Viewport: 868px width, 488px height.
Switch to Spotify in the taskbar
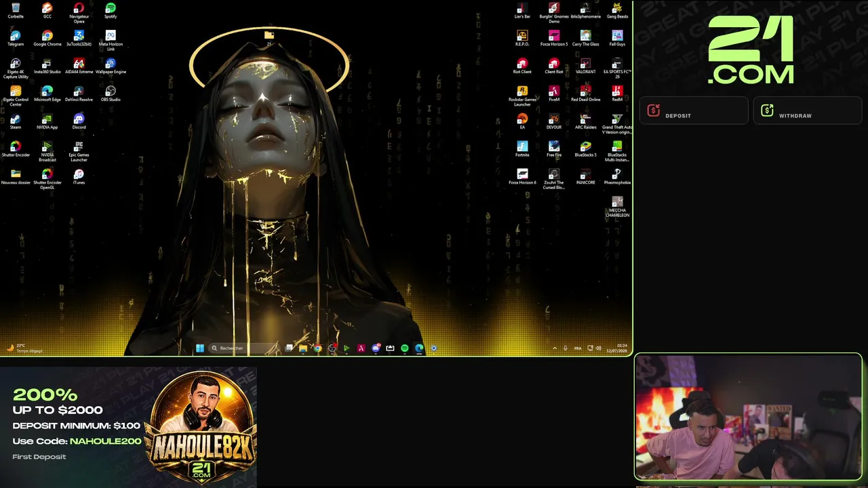pos(405,348)
